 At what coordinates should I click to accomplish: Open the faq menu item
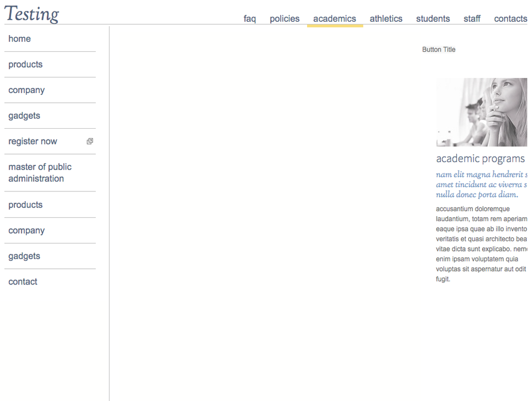250,19
